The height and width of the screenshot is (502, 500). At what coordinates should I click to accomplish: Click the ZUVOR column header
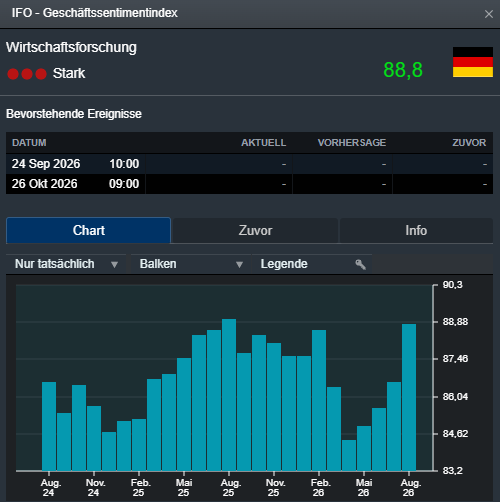click(x=469, y=143)
